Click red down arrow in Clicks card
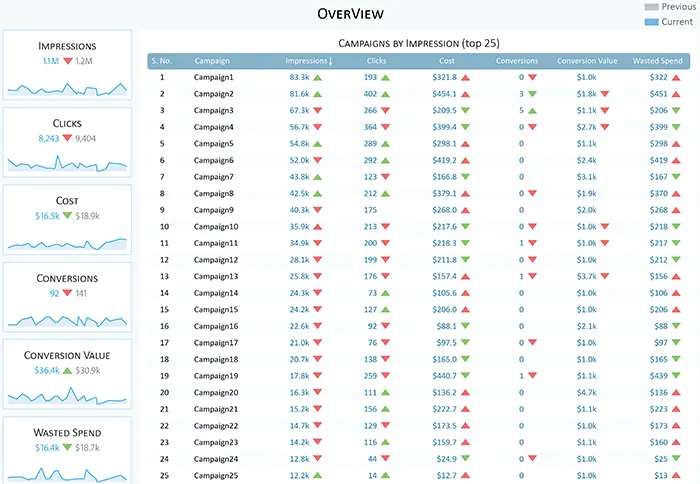Screen dimensions: 700x484 tap(67, 138)
